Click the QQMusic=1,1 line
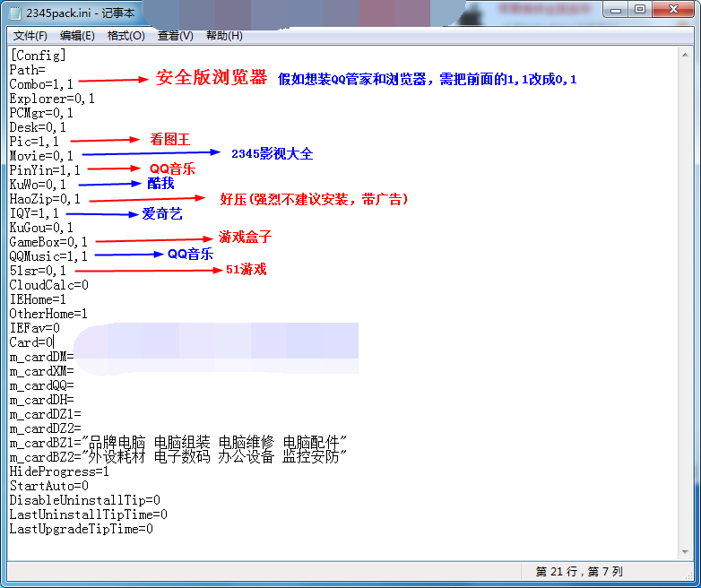Screen dimensions: 701x588 coord(48,256)
